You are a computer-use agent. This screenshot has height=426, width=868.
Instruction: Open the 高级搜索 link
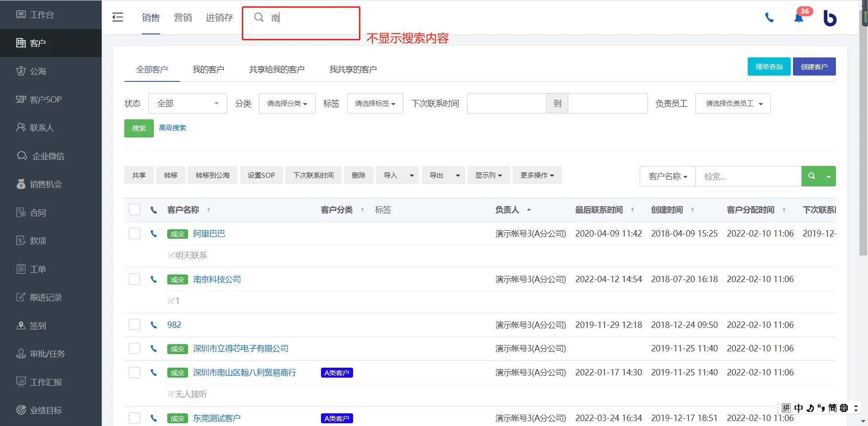(x=172, y=128)
